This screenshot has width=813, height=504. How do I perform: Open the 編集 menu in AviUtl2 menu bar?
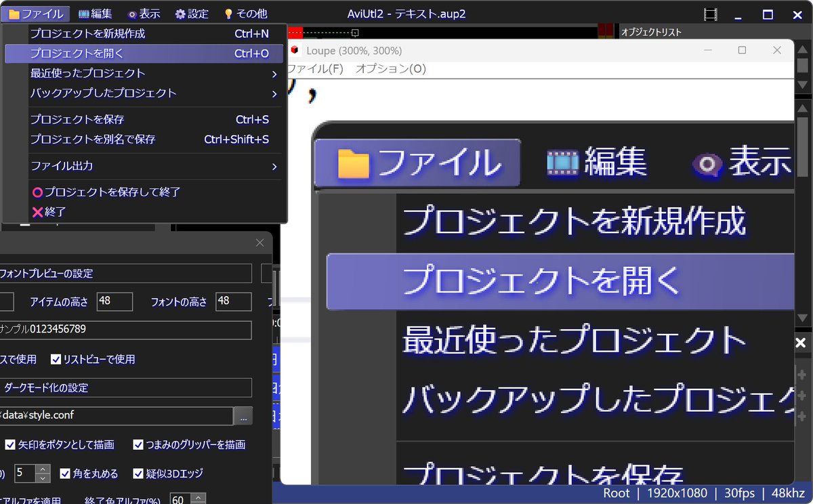pos(96,14)
